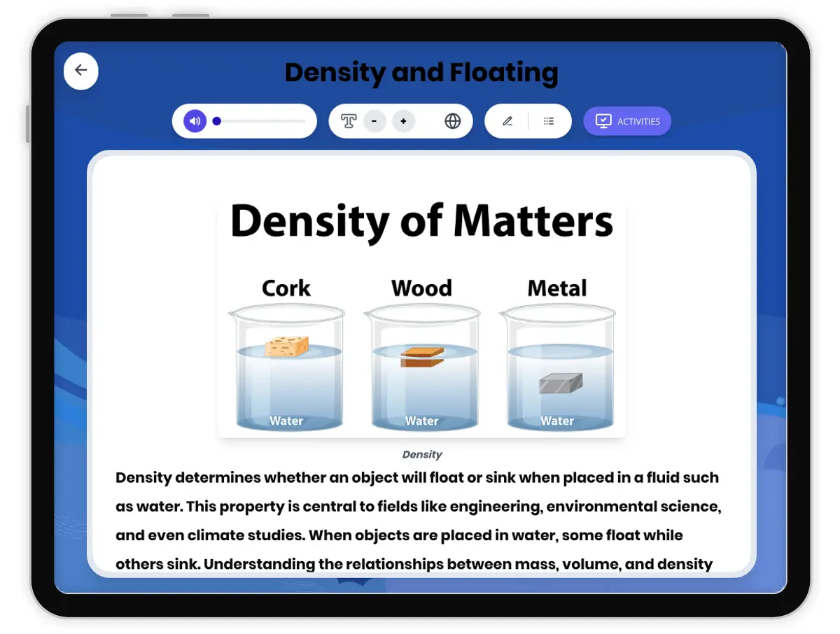Image resolution: width=840 pixels, height=634 pixels.
Task: Click the audio progress slider handle
Action: tap(217, 121)
